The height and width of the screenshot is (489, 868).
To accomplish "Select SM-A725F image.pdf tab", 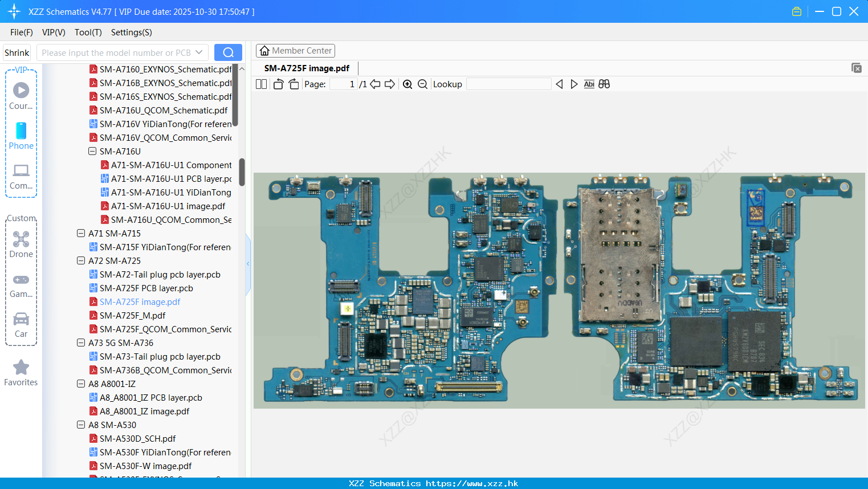I will [307, 68].
